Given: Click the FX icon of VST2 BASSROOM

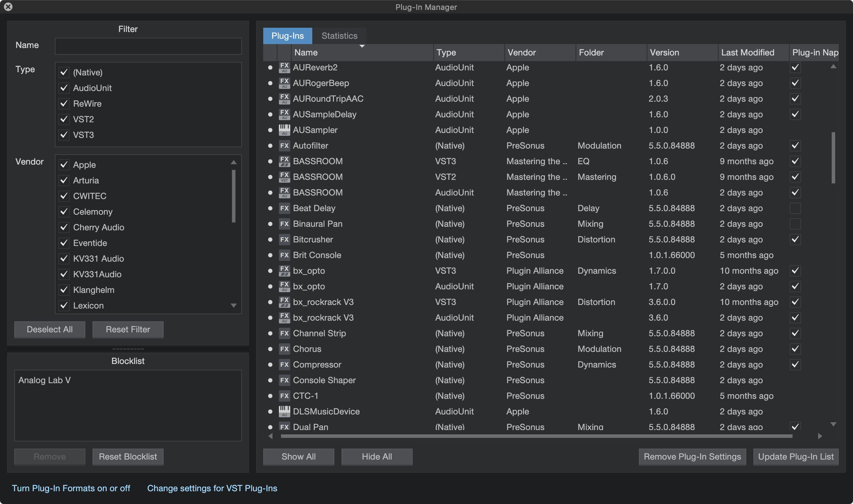Looking at the screenshot, I should 284,177.
